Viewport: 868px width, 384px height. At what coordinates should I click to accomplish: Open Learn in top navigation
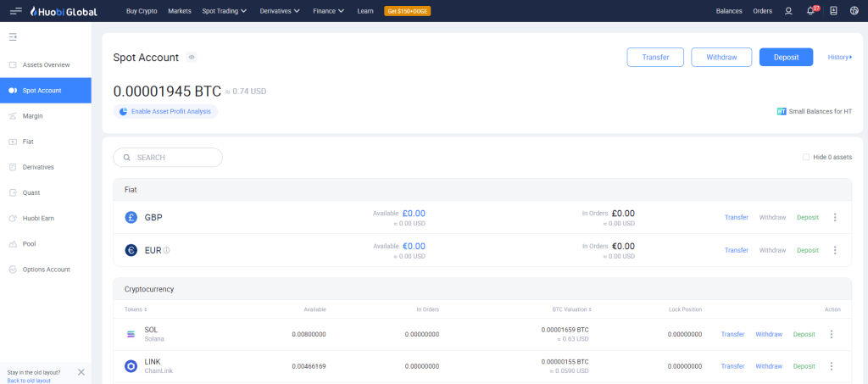364,11
